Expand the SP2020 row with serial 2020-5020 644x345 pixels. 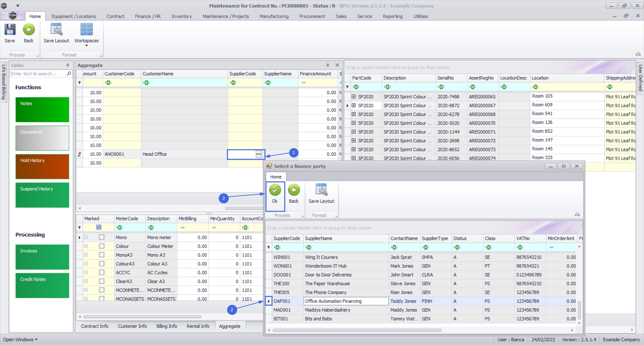coord(354,123)
